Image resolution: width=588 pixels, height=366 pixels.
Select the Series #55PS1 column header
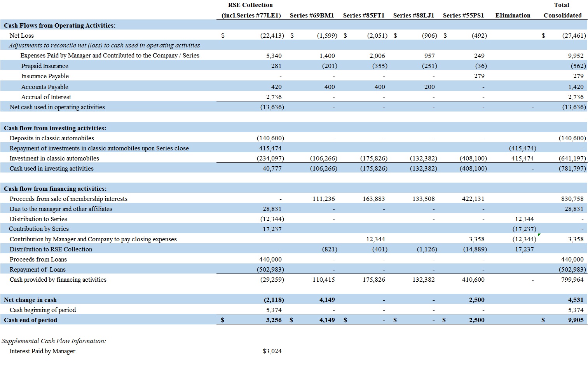tap(463, 16)
